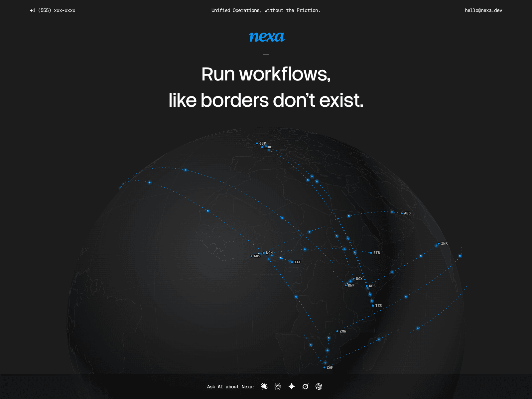Click the +1 (555) phone number
The height and width of the screenshot is (399, 532).
(53, 10)
